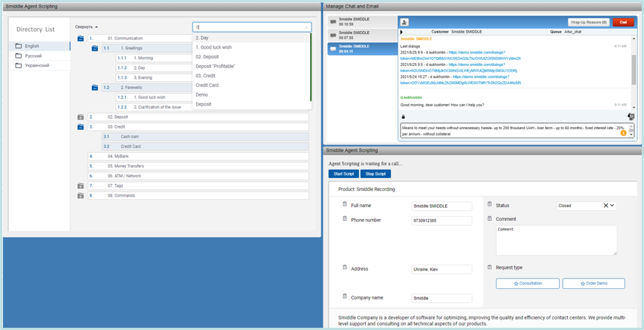644x330 pixels.
Task: Collapse the 1. Greetings folder icon
Action: pyautogui.click(x=95, y=49)
